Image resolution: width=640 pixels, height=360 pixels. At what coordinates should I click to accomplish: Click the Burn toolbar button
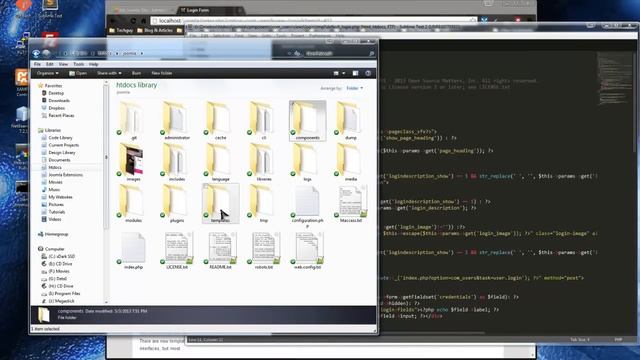(136, 73)
